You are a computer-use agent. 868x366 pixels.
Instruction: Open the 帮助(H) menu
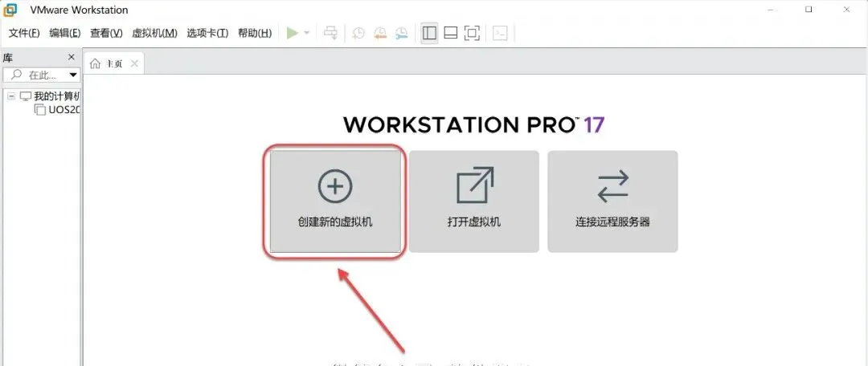coord(255,33)
